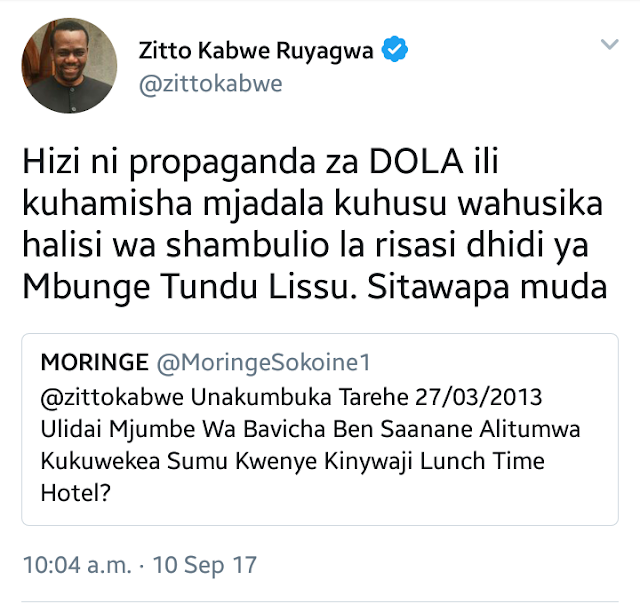Click the word DOLA in the tweet
The height and width of the screenshot is (604, 640).
416,161
